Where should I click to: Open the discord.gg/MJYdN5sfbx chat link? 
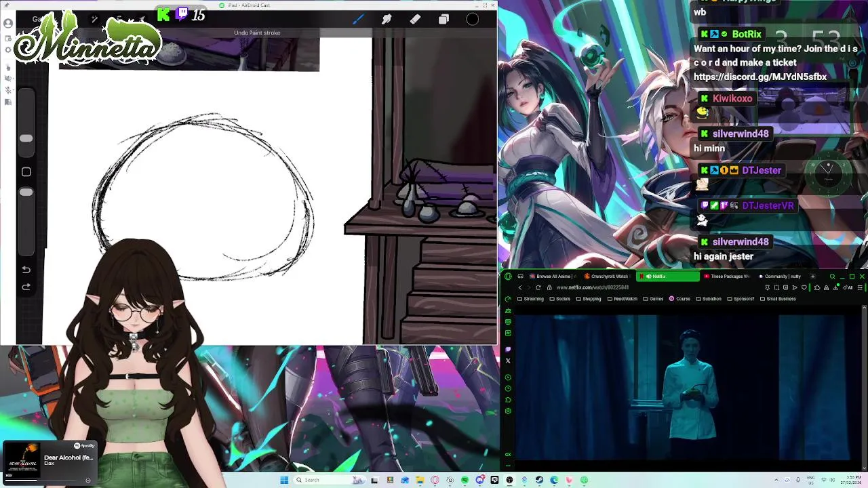point(760,77)
